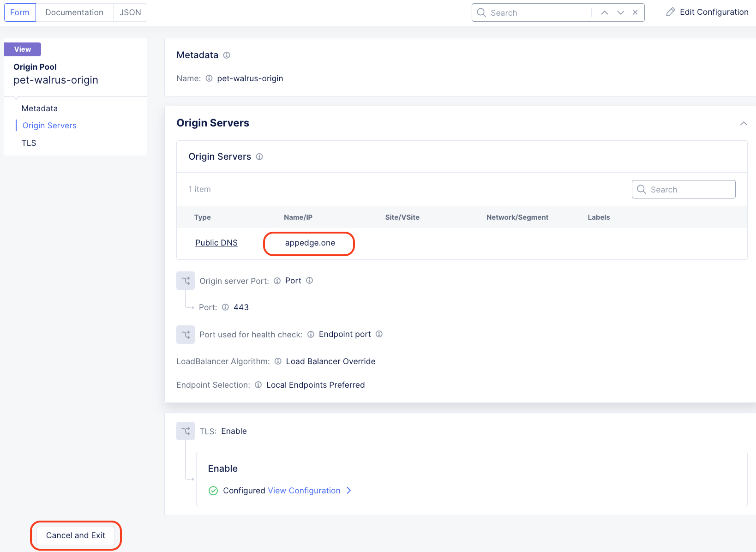Screen dimensions: 756x552
Task: Click the pencil Edit Configuration icon
Action: pyautogui.click(x=671, y=12)
